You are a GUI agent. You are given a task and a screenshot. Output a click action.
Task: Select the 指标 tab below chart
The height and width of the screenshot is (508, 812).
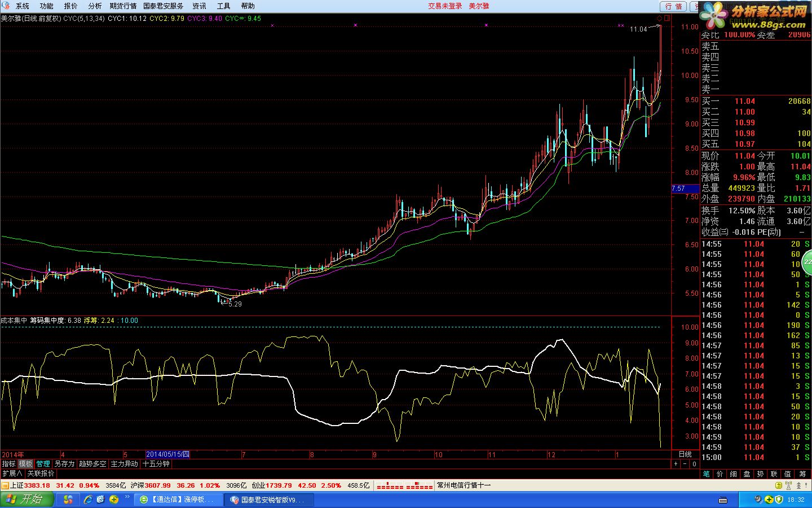(8, 463)
